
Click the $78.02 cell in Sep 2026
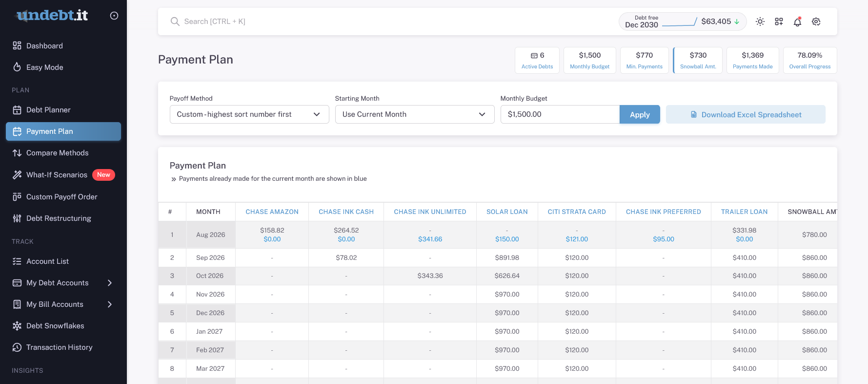(346, 257)
